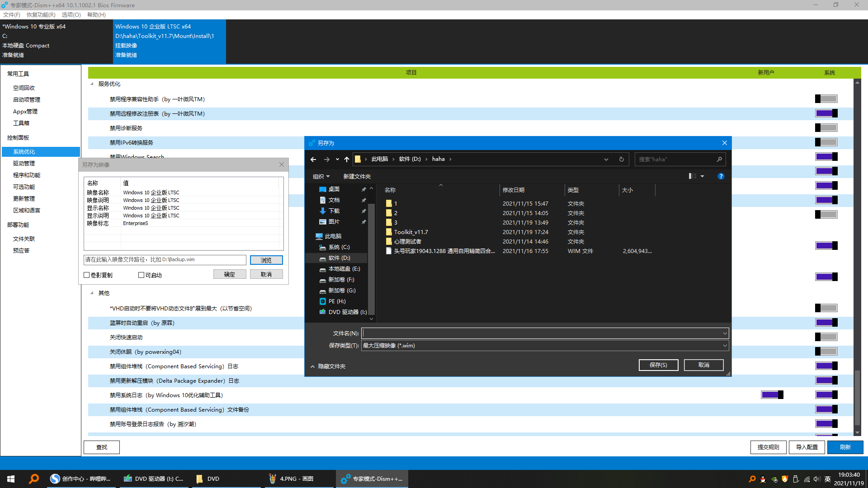Viewport: 868px width, 488px height.
Task: Click file name input field
Action: point(542,333)
